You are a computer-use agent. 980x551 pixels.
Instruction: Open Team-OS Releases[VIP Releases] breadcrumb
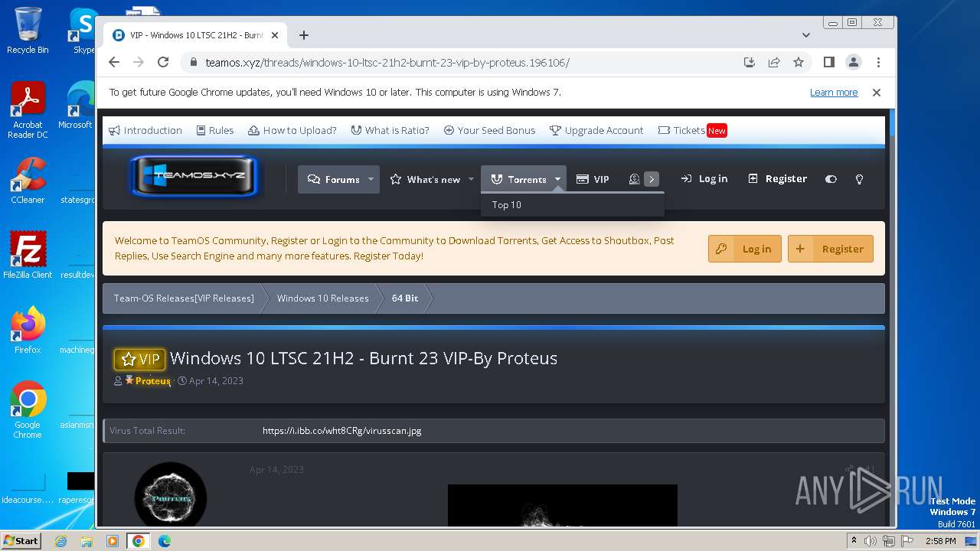pos(184,298)
